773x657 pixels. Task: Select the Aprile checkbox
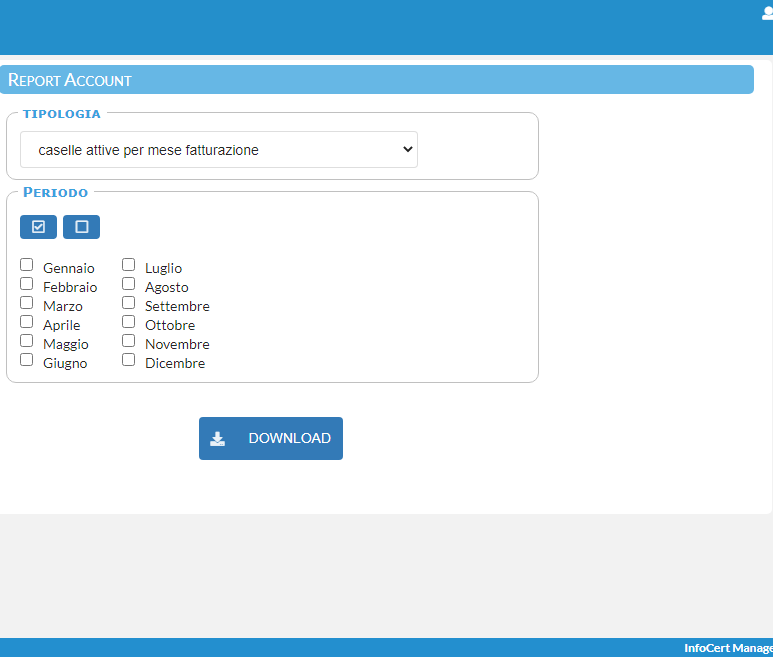tap(27, 322)
